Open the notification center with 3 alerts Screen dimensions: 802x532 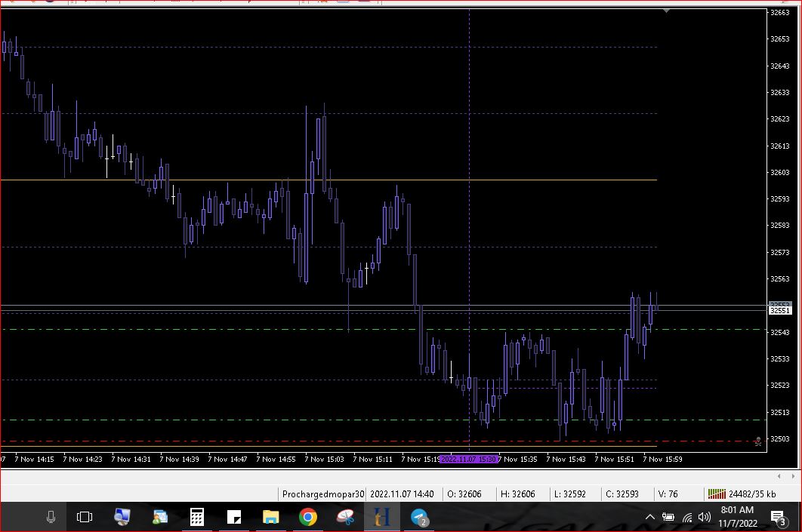(779, 517)
